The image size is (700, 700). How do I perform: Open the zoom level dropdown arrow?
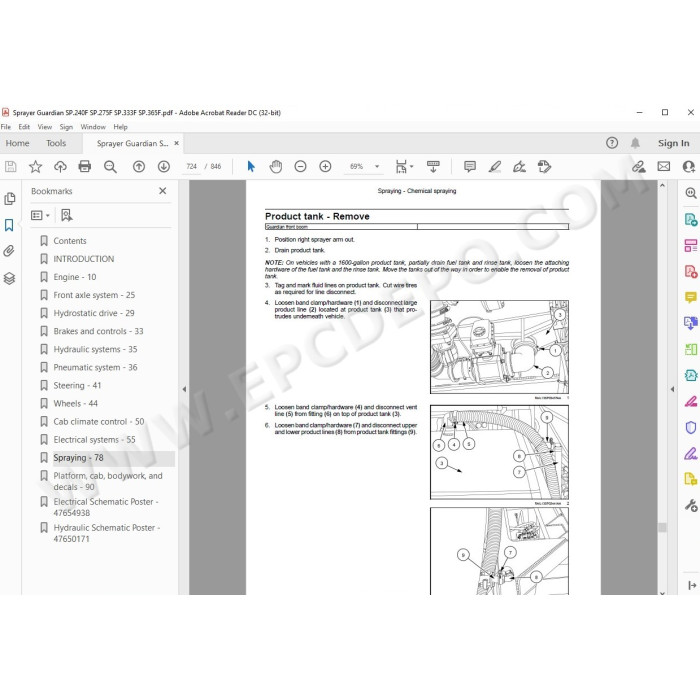[377, 167]
